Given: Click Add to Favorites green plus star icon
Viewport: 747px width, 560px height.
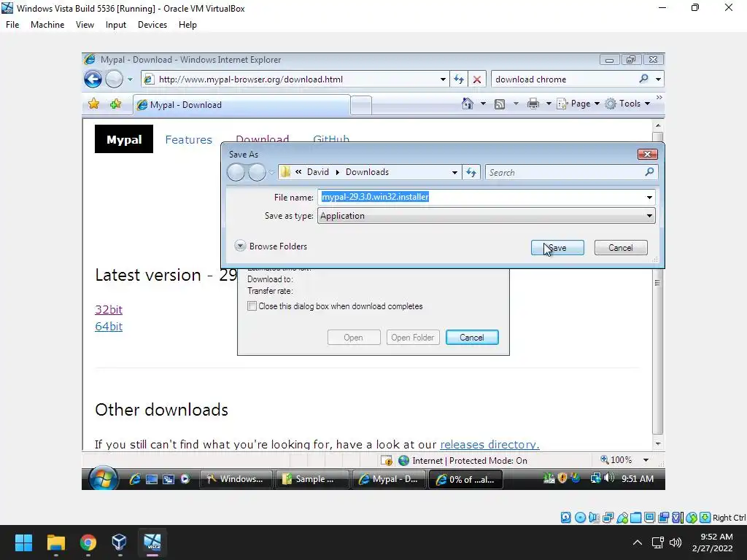Looking at the screenshot, I should point(115,104).
